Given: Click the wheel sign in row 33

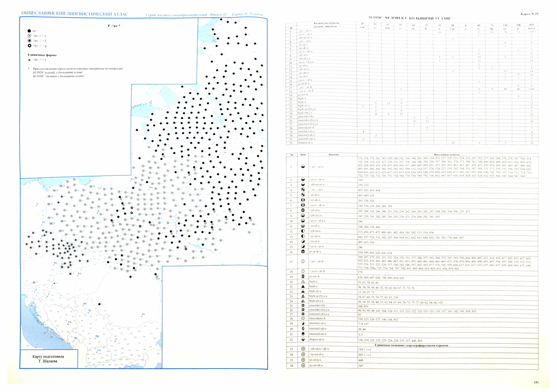Looking at the screenshot, I should [303, 349].
